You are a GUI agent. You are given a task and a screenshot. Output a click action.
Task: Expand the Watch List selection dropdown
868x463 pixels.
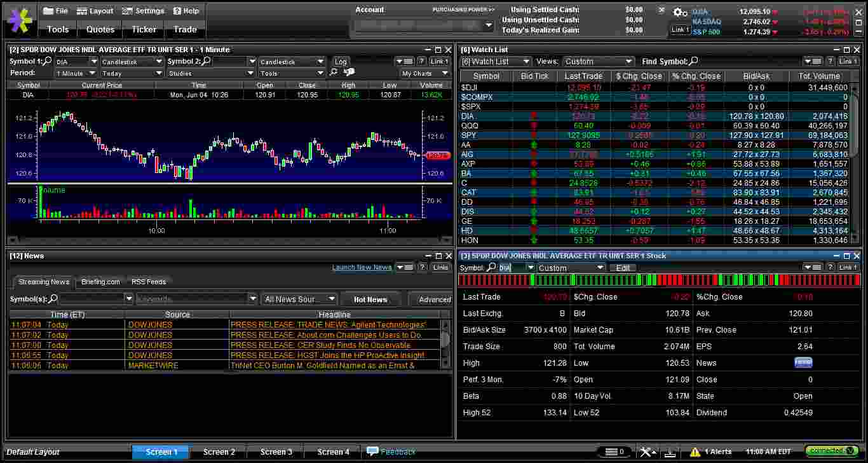click(527, 62)
